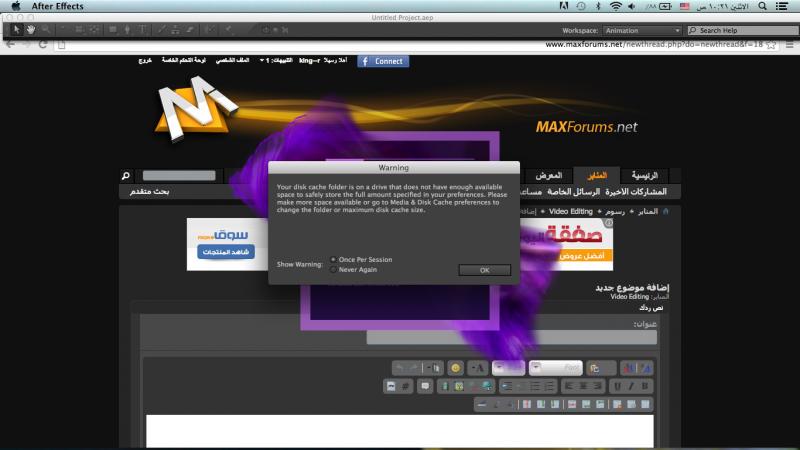Click the volume icon in the menu bar

(x=632, y=6)
